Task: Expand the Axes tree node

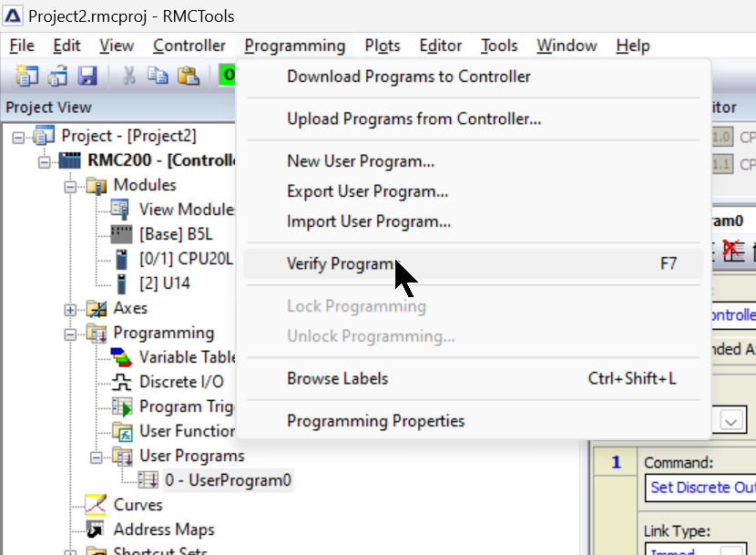Action: (70, 310)
